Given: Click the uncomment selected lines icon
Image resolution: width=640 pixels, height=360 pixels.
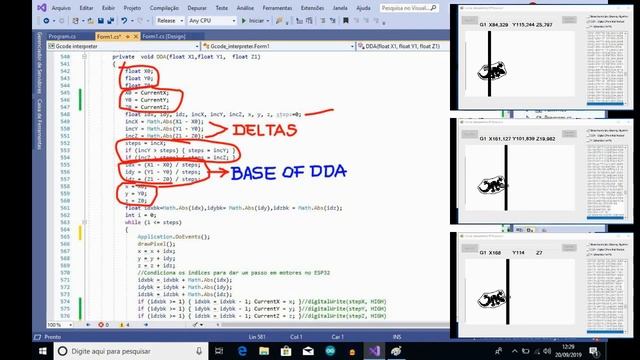Looking at the screenshot, I should click(x=333, y=20).
